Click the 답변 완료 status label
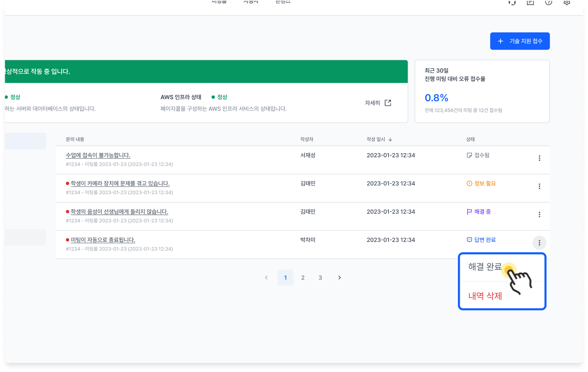Image resolution: width=588 pixels, height=372 pixels. pyautogui.click(x=485, y=240)
